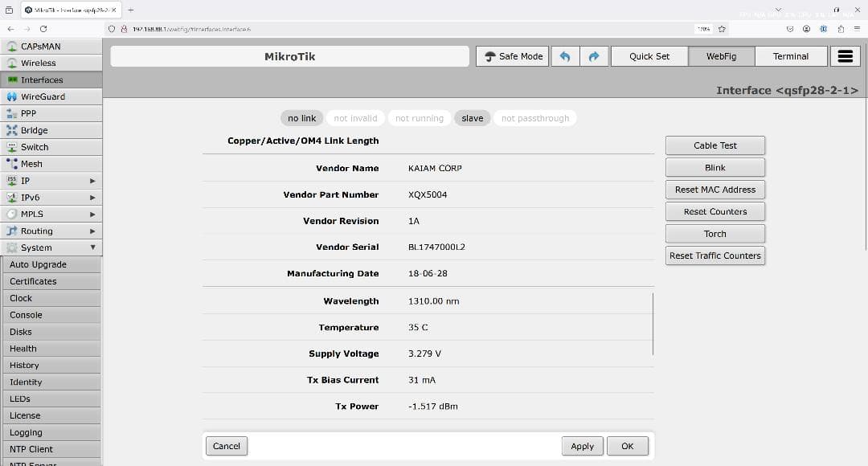Open the Health page

[51, 349]
